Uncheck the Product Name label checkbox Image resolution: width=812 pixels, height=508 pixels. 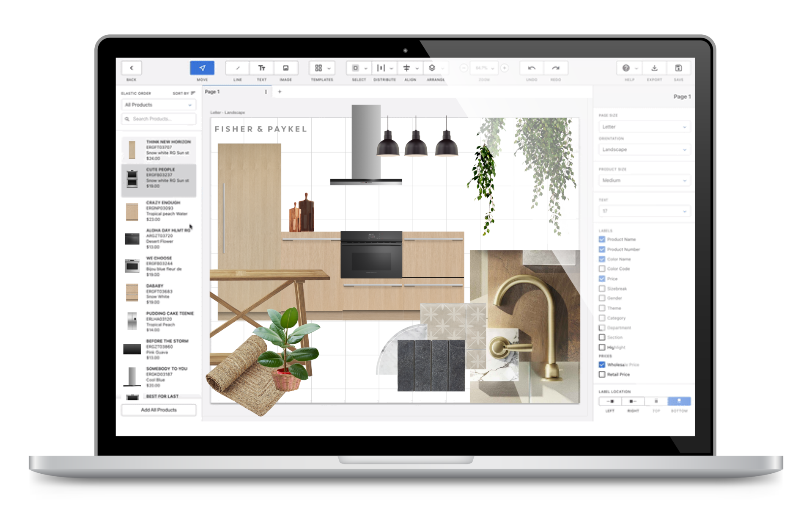click(602, 239)
